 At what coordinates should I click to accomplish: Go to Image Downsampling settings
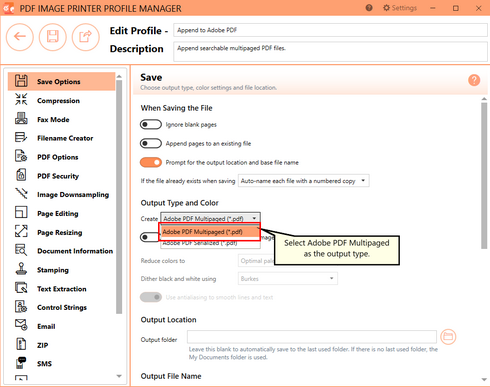click(x=61, y=194)
